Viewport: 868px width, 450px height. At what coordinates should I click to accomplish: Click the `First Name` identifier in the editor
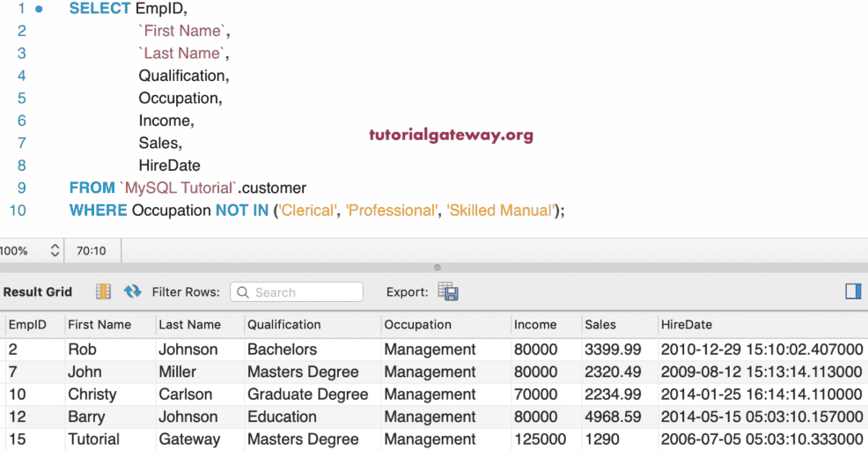181,31
